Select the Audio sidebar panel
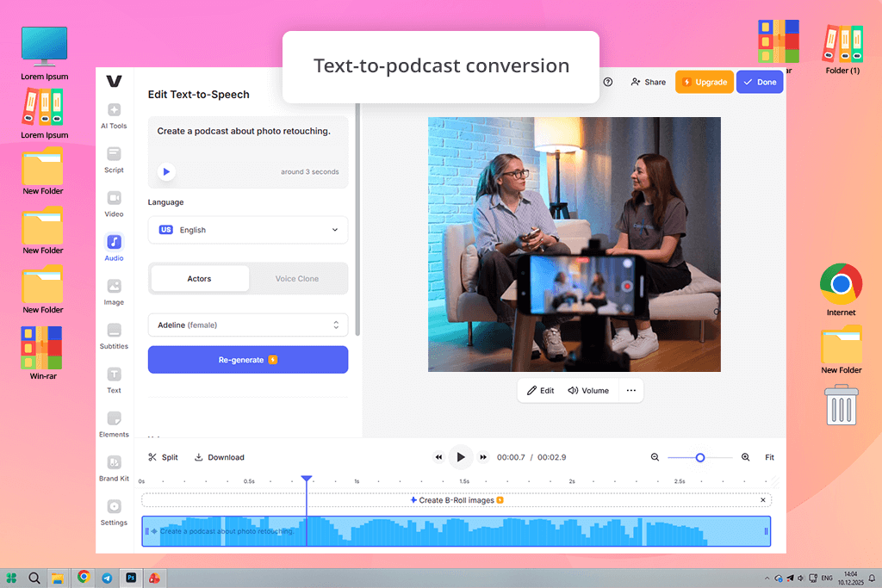 (x=114, y=248)
